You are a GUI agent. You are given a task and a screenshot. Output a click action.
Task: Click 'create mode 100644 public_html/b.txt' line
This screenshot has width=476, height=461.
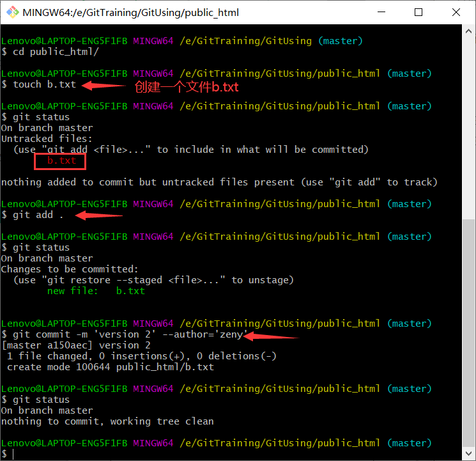[111, 367]
